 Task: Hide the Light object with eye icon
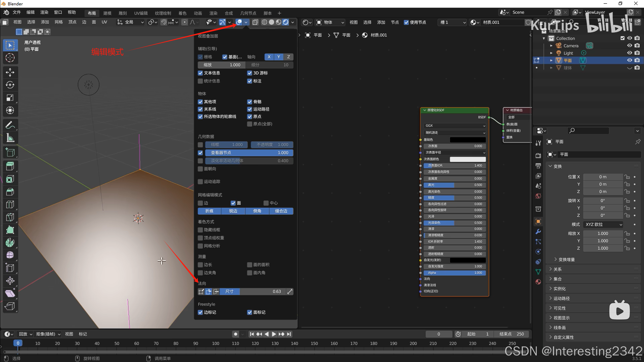[629, 53]
